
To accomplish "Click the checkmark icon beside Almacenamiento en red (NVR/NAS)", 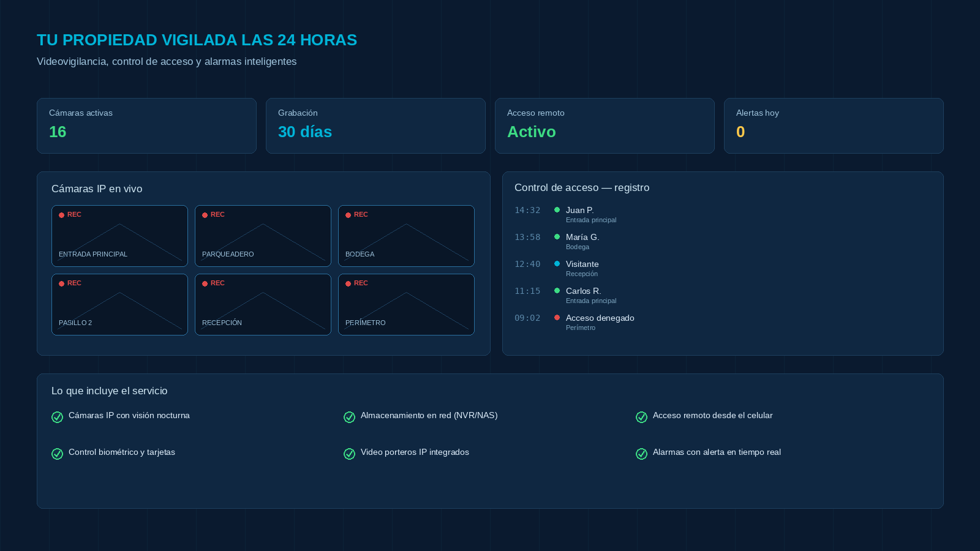I will click(x=349, y=418).
